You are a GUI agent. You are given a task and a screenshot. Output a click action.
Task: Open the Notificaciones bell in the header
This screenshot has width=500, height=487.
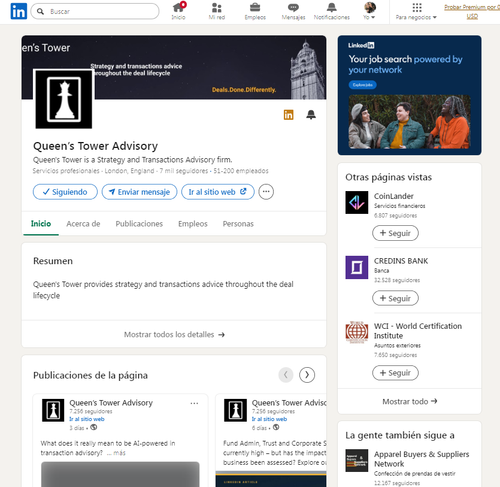coord(332,11)
